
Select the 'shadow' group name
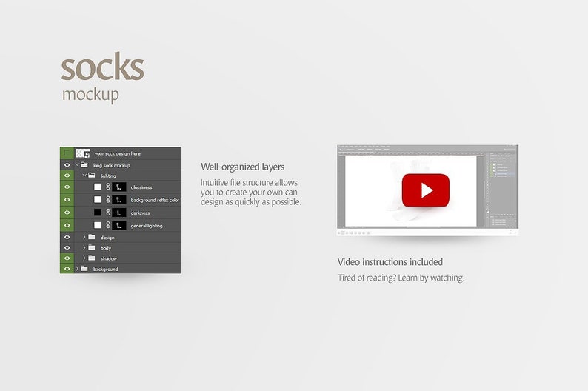(109, 258)
